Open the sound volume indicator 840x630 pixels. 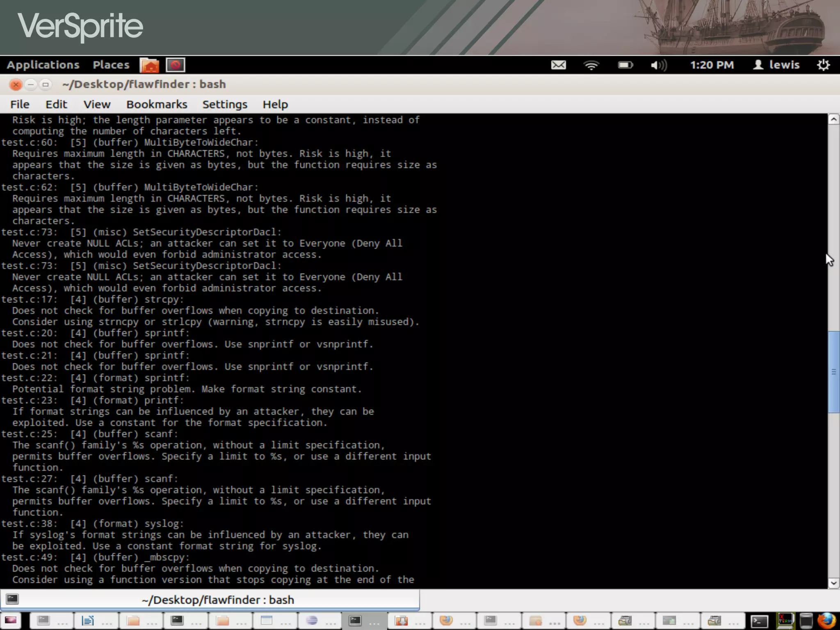coord(659,65)
